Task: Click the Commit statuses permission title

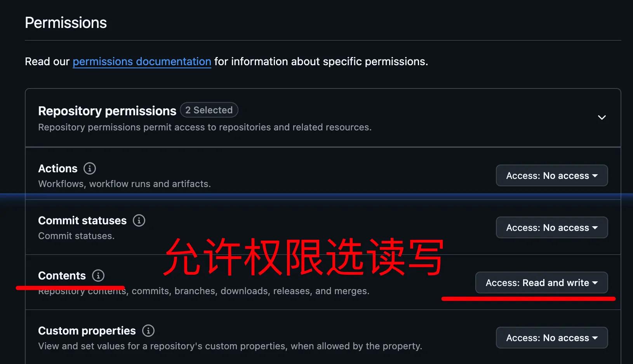Action: [82, 220]
